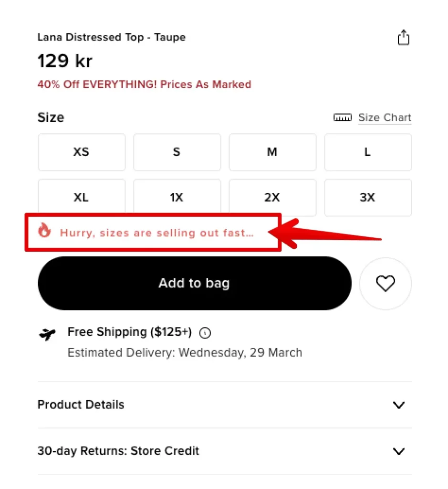The image size is (448, 489).
Task: Choose size M
Action: tap(272, 152)
